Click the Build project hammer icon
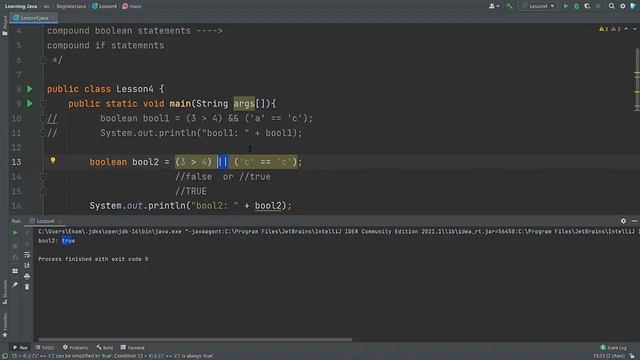640x360 pixels. tap(509, 6)
